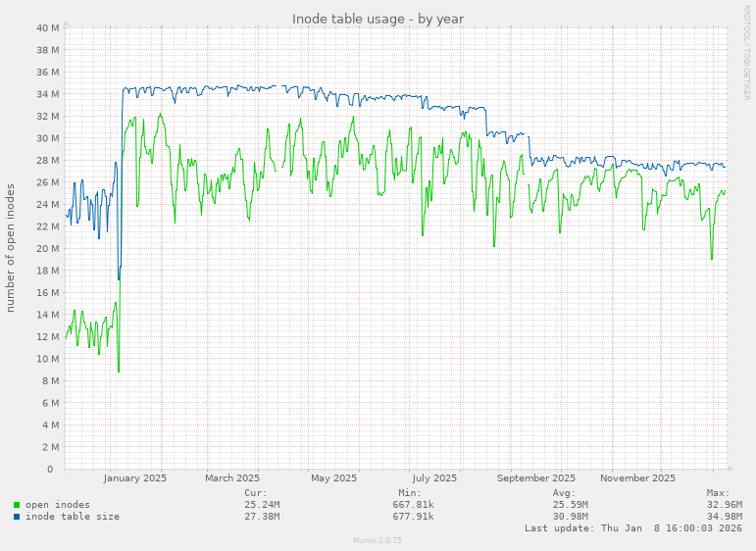Select current inode table size value 27.38M
756x551 pixels.
pos(262,517)
